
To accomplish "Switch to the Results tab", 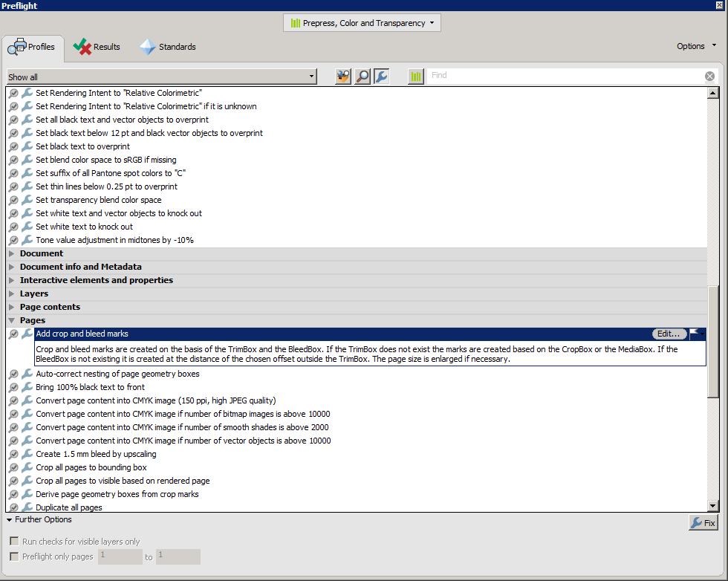I will 97,47.
